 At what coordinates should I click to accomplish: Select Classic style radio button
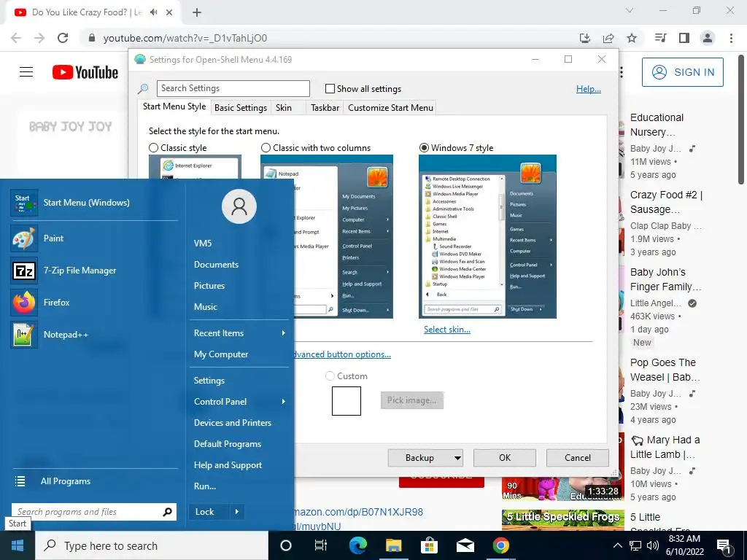click(x=153, y=148)
